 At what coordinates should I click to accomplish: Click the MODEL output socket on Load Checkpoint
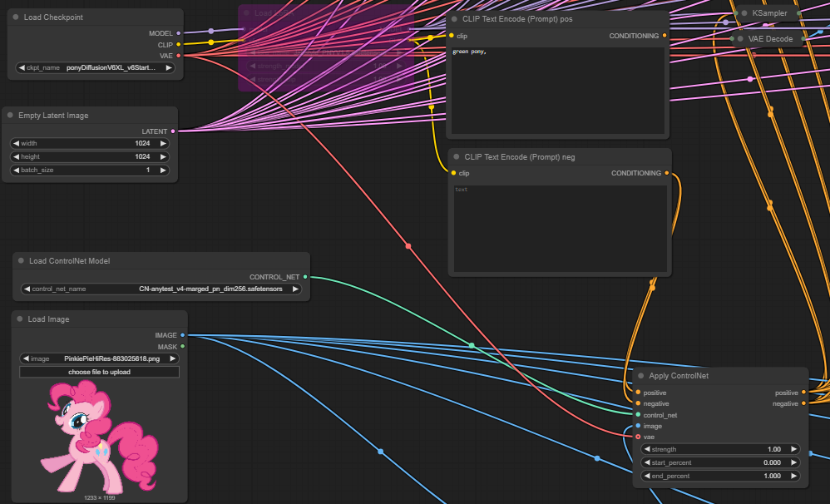click(178, 33)
